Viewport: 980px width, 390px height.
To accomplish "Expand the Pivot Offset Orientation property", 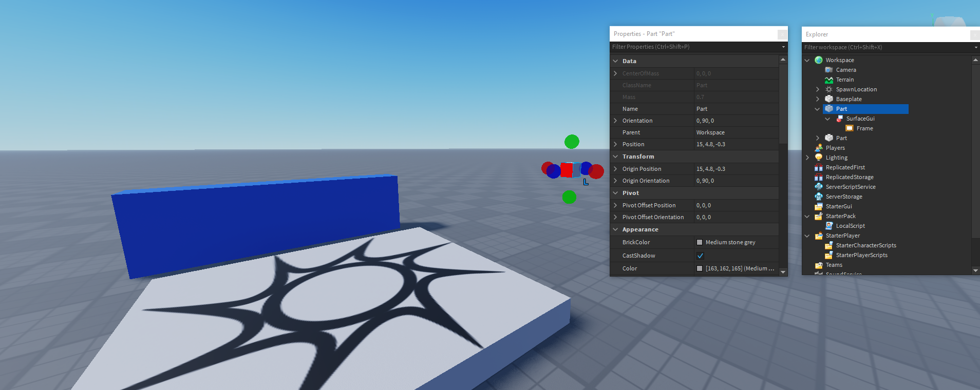I will (615, 217).
